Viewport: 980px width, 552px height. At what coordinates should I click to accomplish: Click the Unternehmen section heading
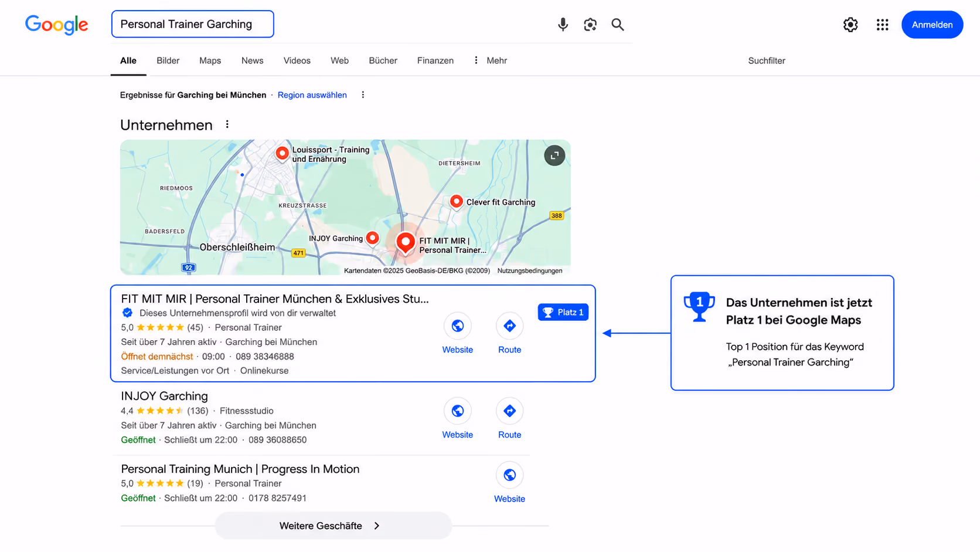pyautogui.click(x=166, y=125)
